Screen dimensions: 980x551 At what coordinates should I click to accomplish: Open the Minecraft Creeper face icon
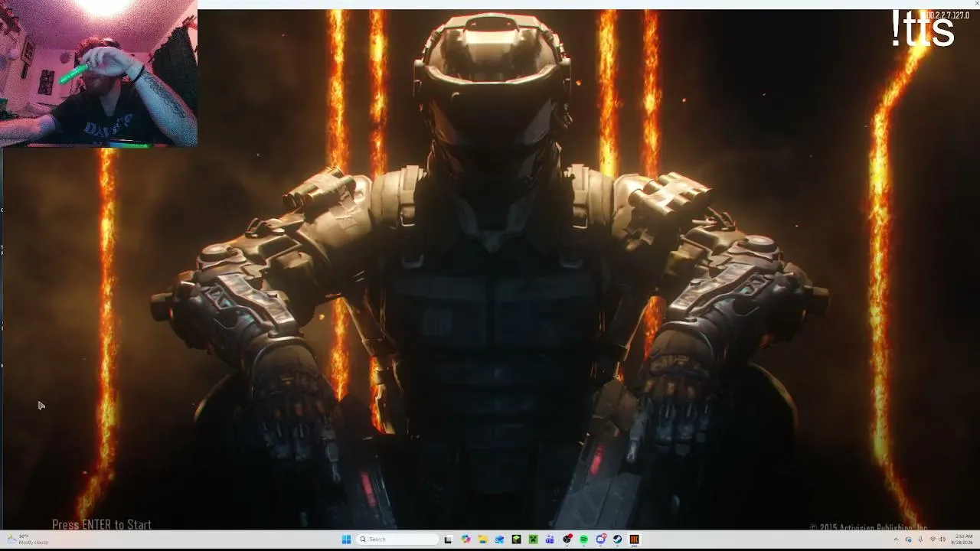(x=533, y=540)
